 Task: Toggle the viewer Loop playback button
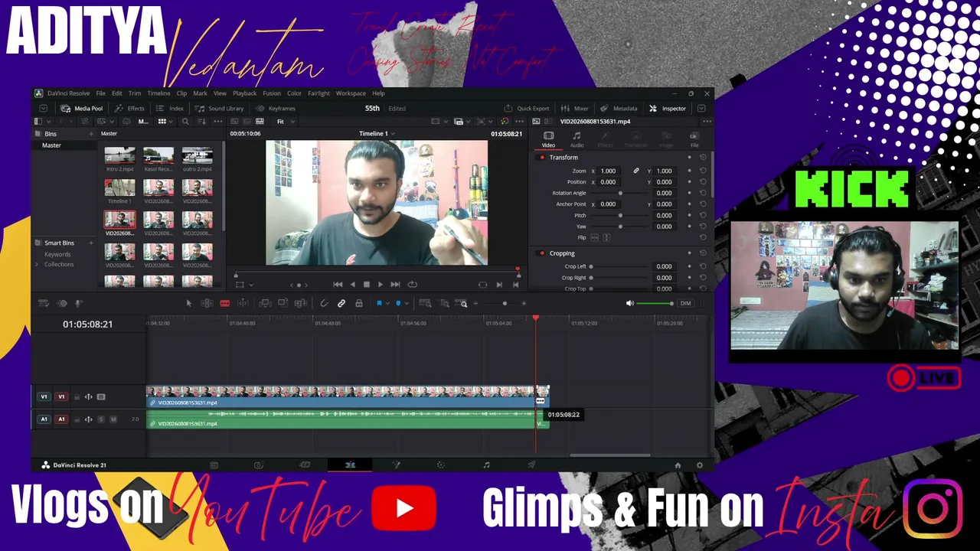413,285
